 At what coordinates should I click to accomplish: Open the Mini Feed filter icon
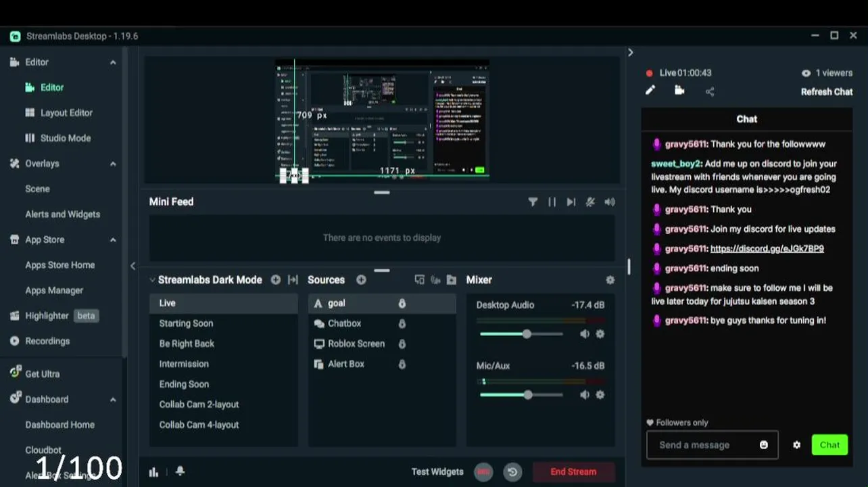(533, 202)
